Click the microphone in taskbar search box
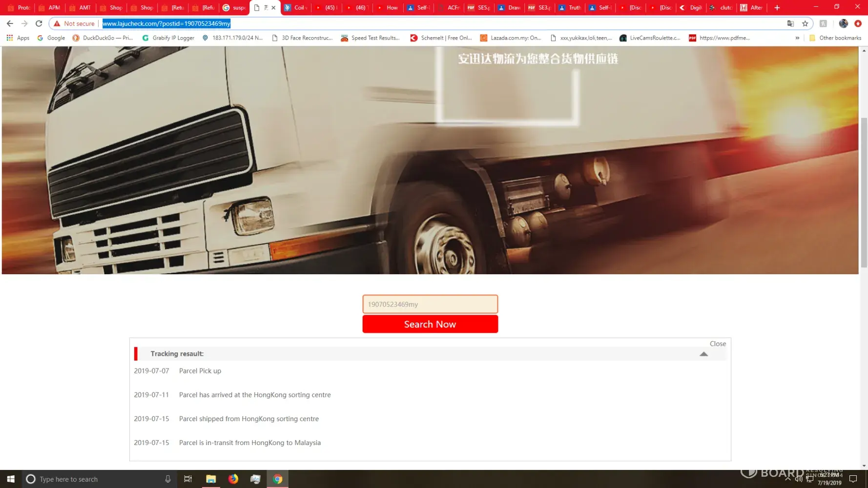Screen dimensions: 868x488 (168, 479)
